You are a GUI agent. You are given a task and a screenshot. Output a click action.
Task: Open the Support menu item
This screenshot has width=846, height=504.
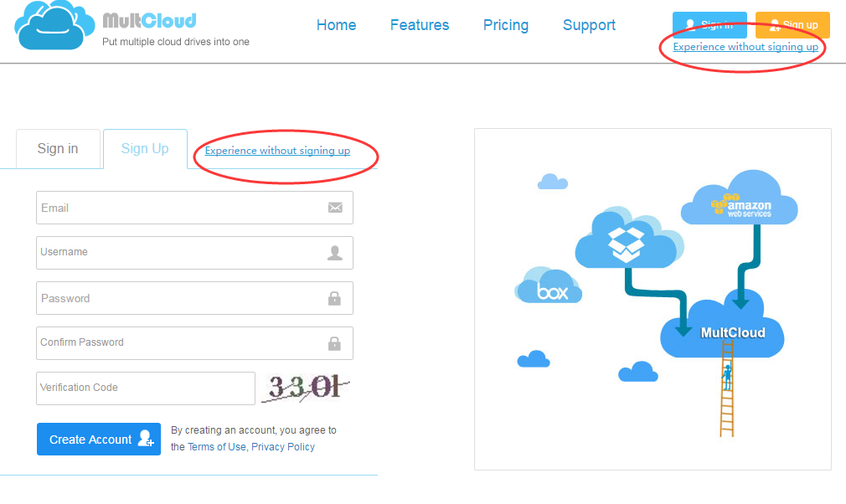coord(589,25)
